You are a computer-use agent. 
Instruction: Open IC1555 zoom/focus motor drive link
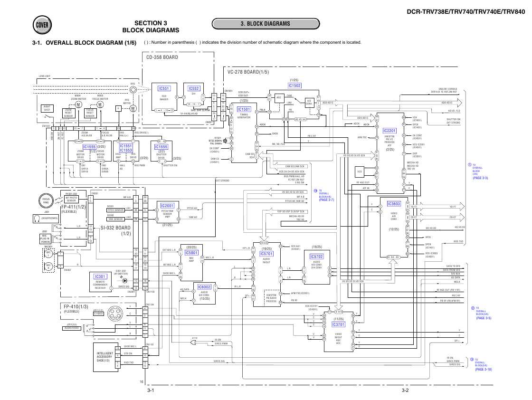[89, 147]
